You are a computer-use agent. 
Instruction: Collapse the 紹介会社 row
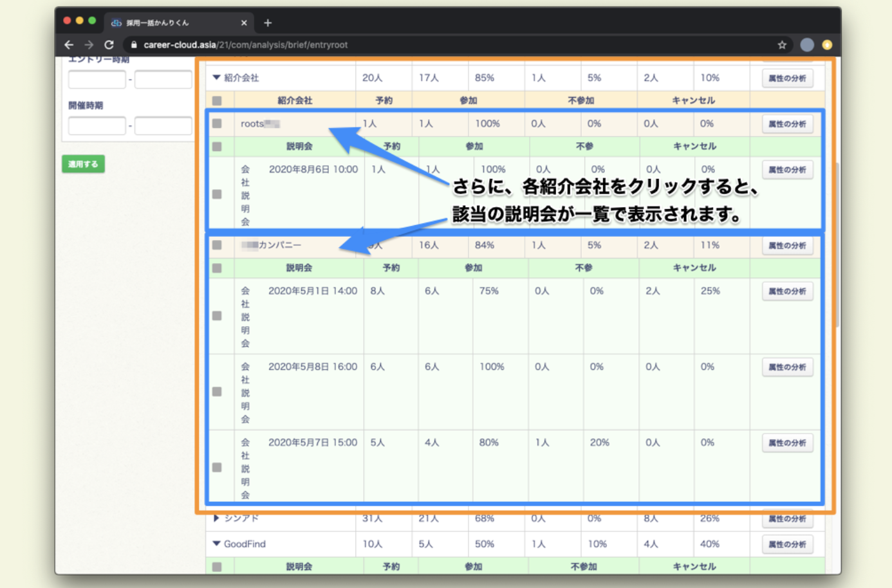point(216,78)
